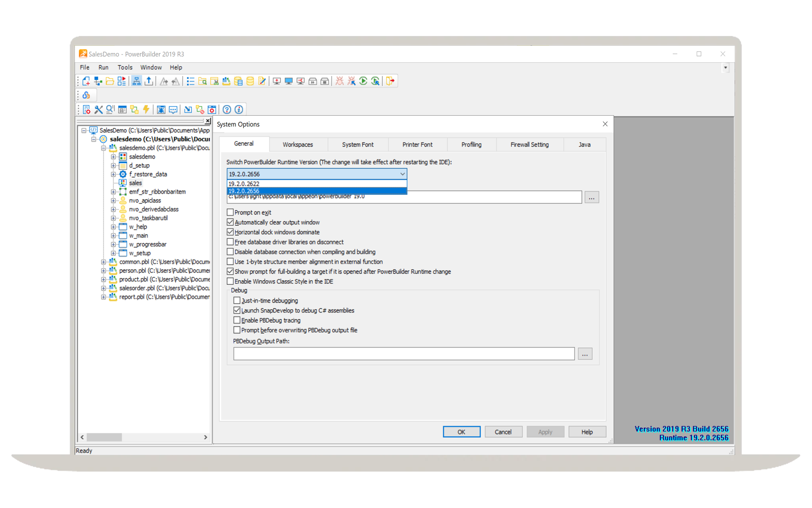The image size is (812, 508).
Task: Select the f_restore_data tree item
Action: (x=148, y=174)
